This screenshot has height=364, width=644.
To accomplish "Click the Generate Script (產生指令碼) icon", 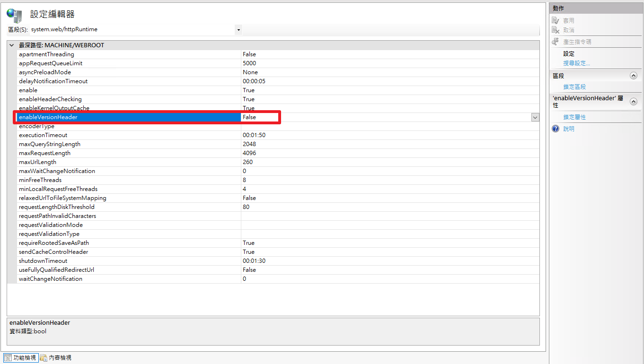I will 556,42.
